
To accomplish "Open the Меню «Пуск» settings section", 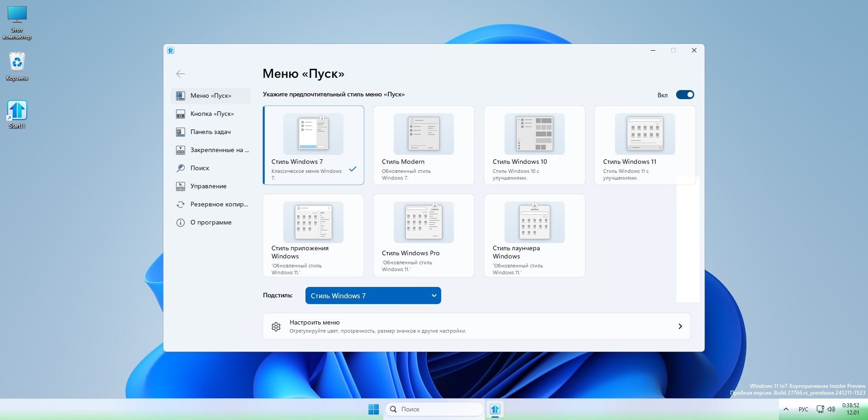I will (211, 95).
